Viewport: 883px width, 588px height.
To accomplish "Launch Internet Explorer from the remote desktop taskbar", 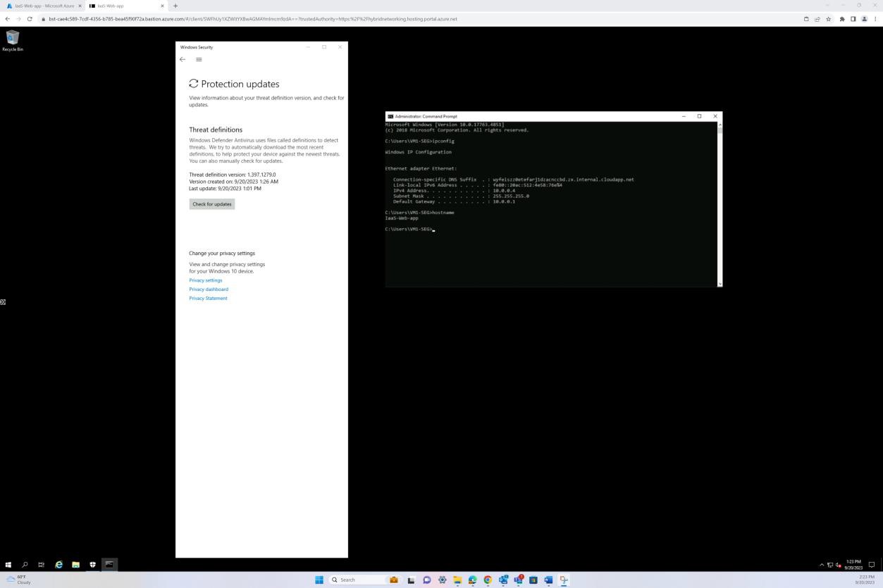I will [58, 564].
